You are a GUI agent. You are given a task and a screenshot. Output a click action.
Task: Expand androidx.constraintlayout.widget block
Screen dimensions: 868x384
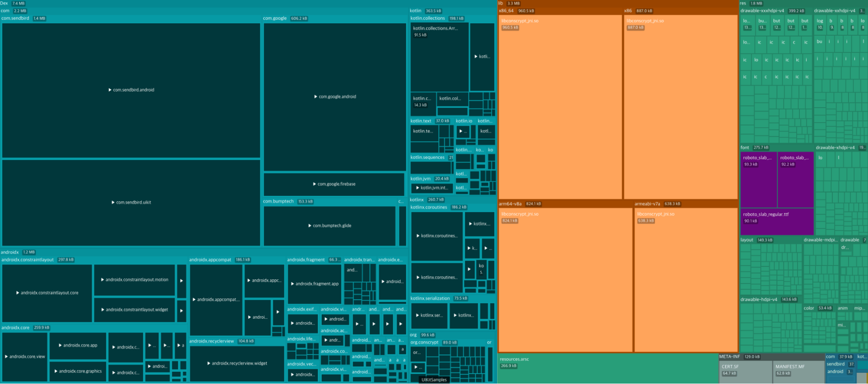pos(135,310)
